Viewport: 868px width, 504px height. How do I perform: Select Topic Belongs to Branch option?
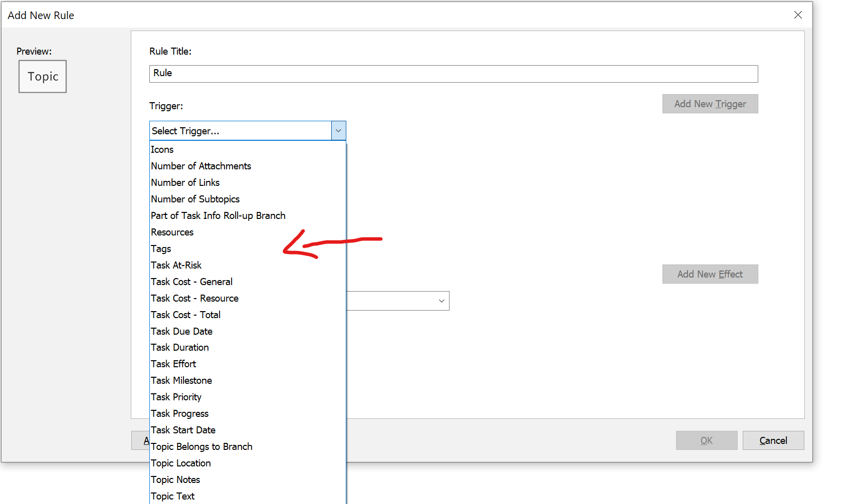click(x=202, y=447)
